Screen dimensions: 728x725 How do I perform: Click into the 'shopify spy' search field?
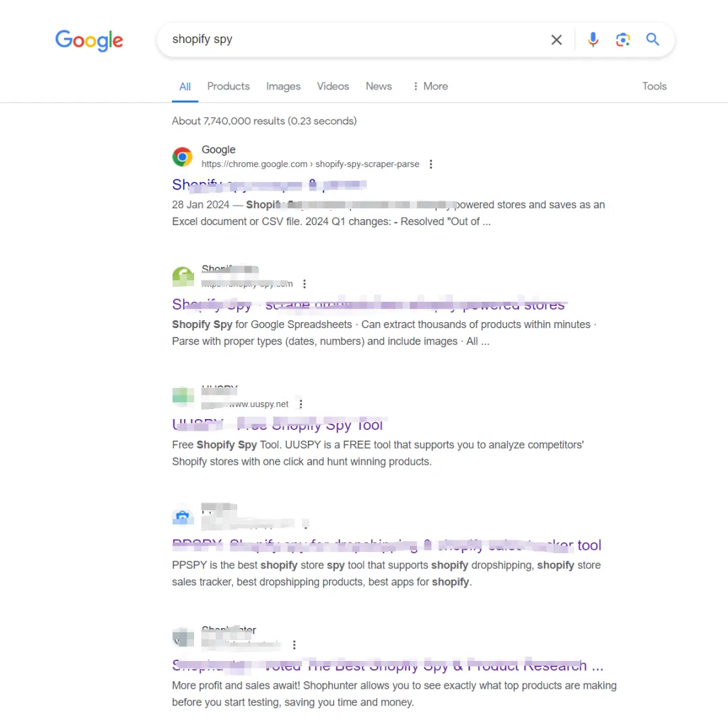353,40
